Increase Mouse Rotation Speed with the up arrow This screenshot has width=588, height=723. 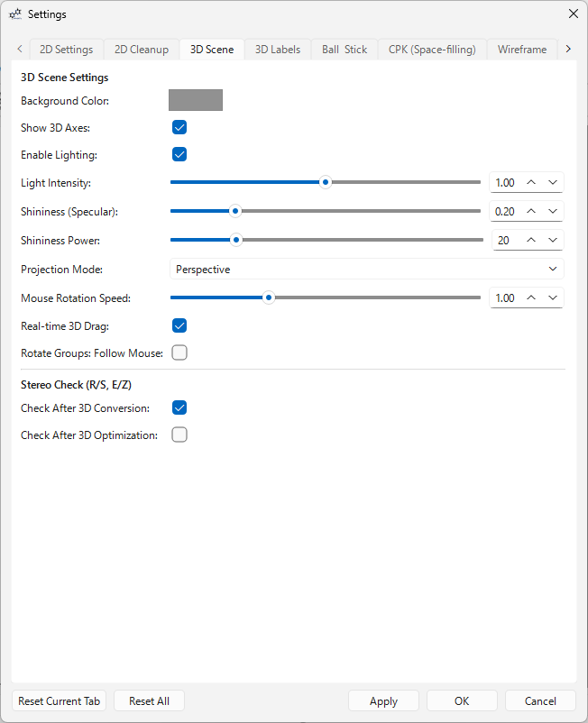[531, 297]
